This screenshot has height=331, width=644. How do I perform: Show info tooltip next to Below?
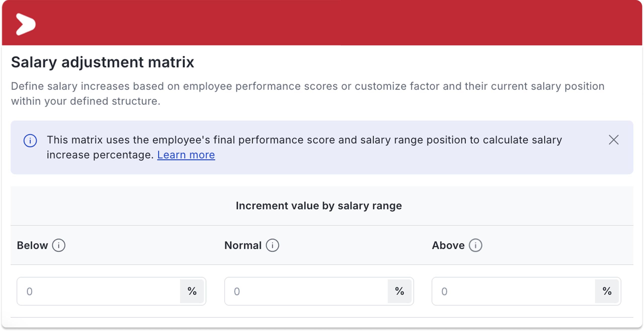59,245
